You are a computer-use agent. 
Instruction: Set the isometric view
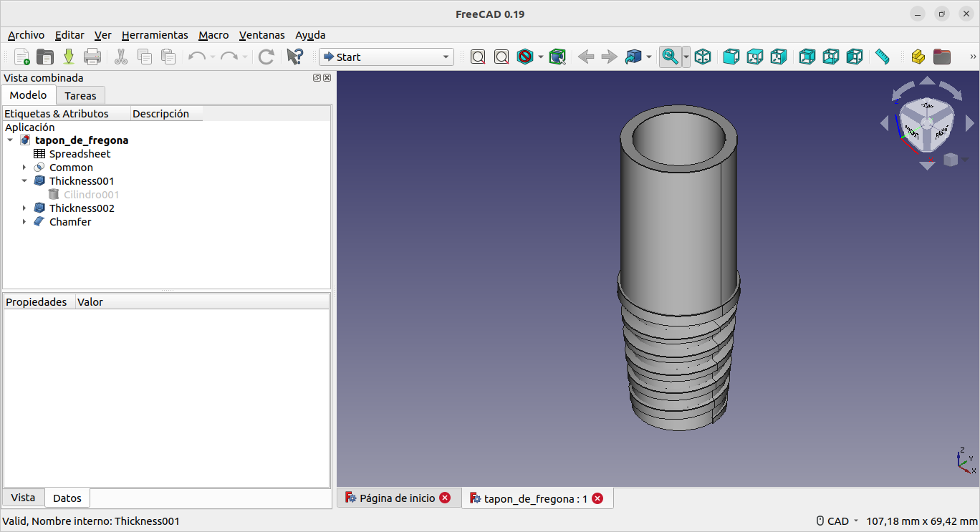(x=703, y=57)
